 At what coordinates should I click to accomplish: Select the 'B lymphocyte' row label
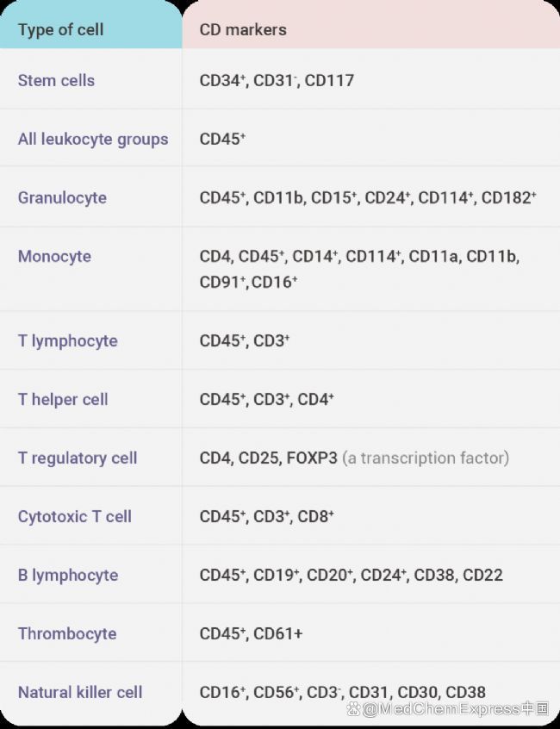point(68,576)
